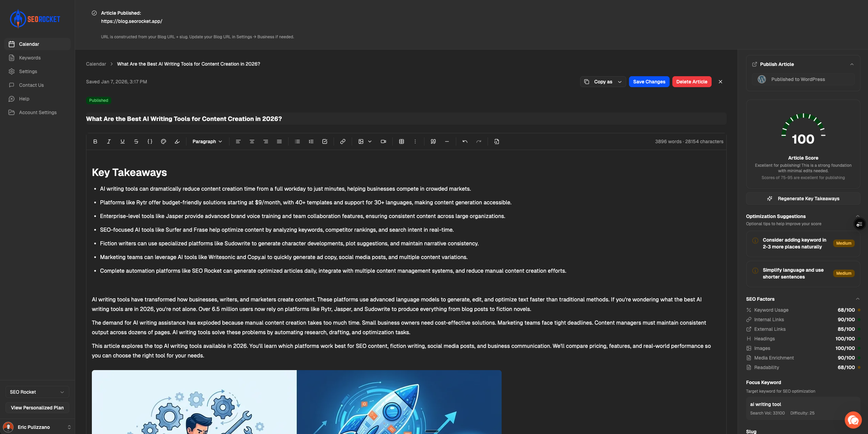Open the Paragraph style dropdown
The width and height of the screenshot is (868, 434).
[x=207, y=141]
